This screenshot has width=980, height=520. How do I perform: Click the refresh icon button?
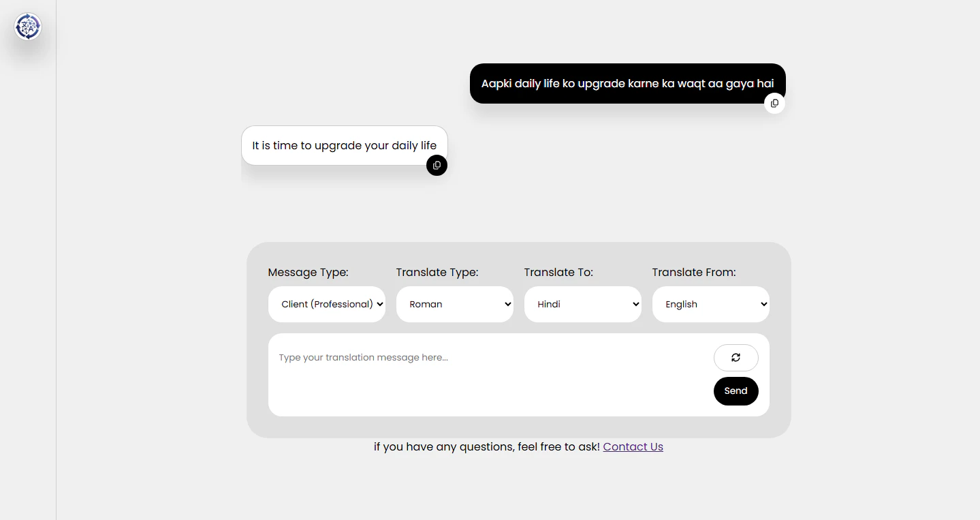point(736,358)
